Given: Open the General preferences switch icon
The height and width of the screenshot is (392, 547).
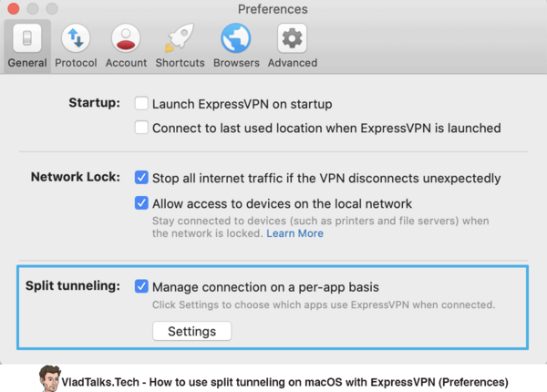Looking at the screenshot, I should coord(27,37).
